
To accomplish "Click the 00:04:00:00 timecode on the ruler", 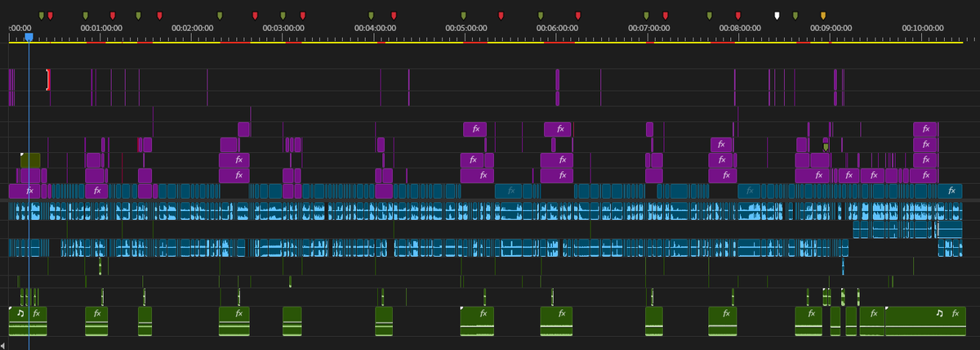I will click(375, 27).
